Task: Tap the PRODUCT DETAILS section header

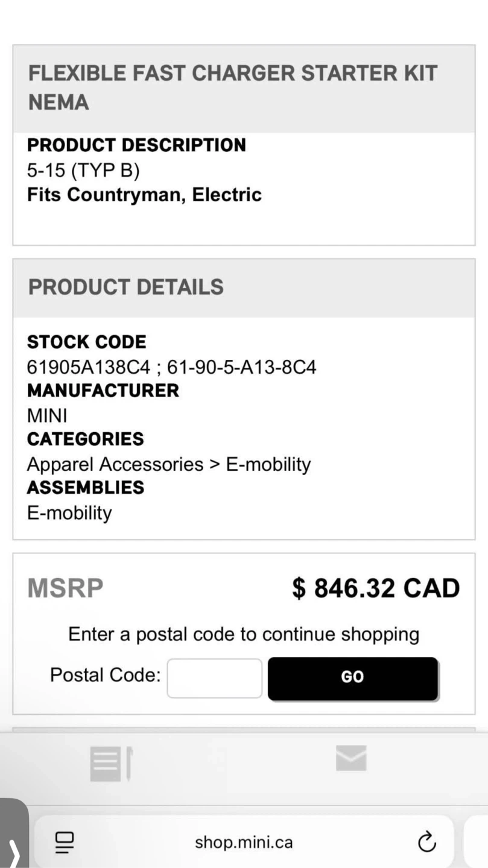Action: coord(125,288)
